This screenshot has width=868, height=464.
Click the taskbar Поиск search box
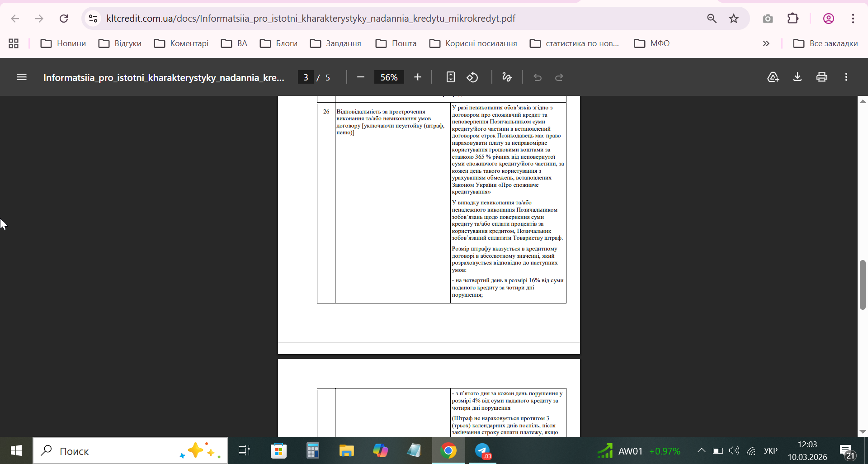coord(130,451)
